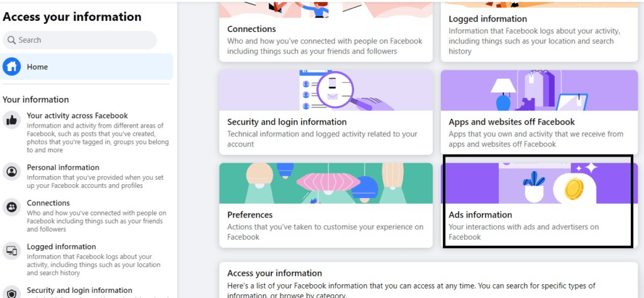Click the Home house icon in sidebar
This screenshot has height=298, width=644.
[11, 67]
